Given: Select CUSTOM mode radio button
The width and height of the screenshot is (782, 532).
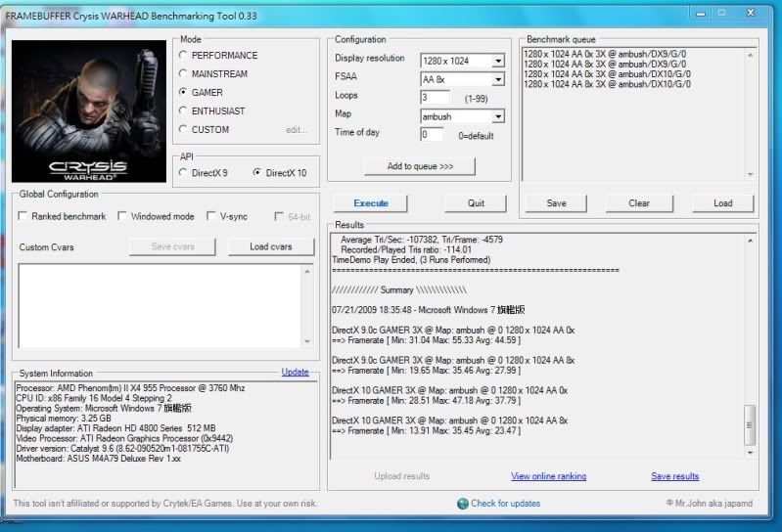Looking at the screenshot, I should pyautogui.click(x=183, y=129).
